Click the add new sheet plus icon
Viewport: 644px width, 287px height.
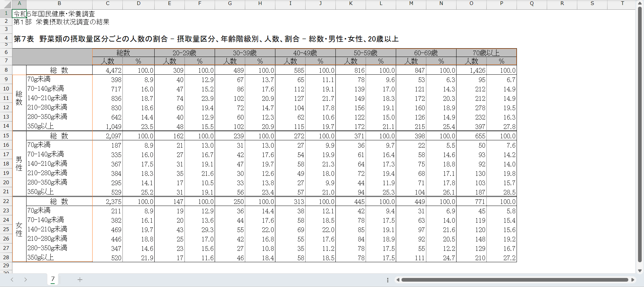80,280
